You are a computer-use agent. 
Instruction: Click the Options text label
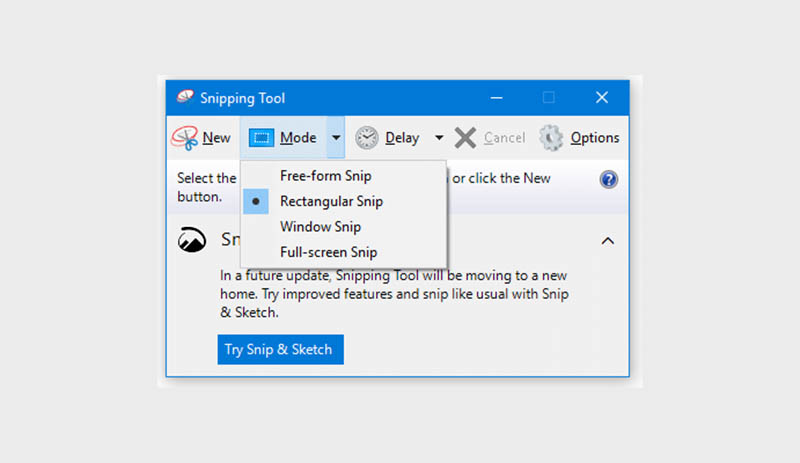click(595, 138)
